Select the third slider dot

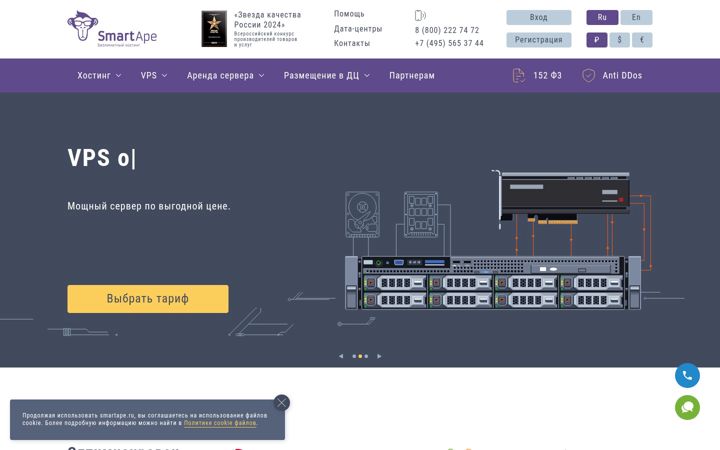(366, 356)
